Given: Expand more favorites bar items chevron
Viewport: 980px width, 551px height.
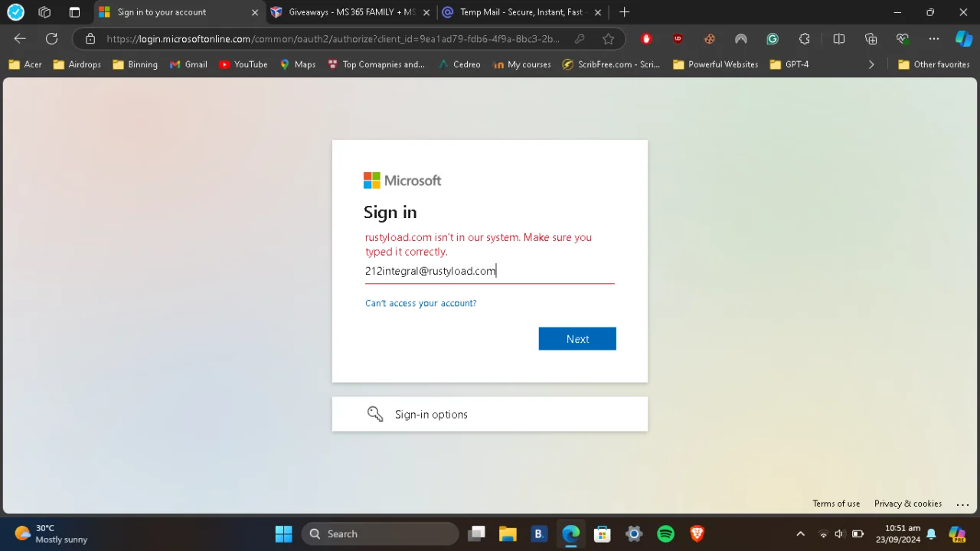Looking at the screenshot, I should click(x=871, y=64).
